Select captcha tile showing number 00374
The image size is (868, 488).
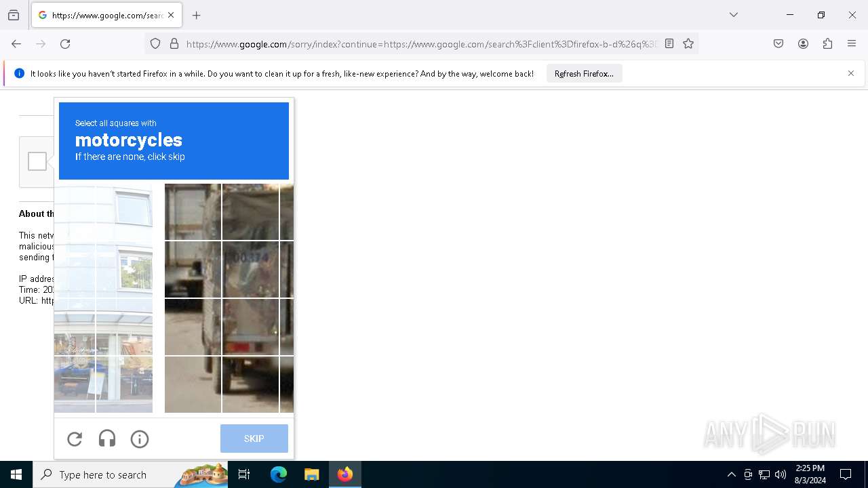(x=250, y=270)
